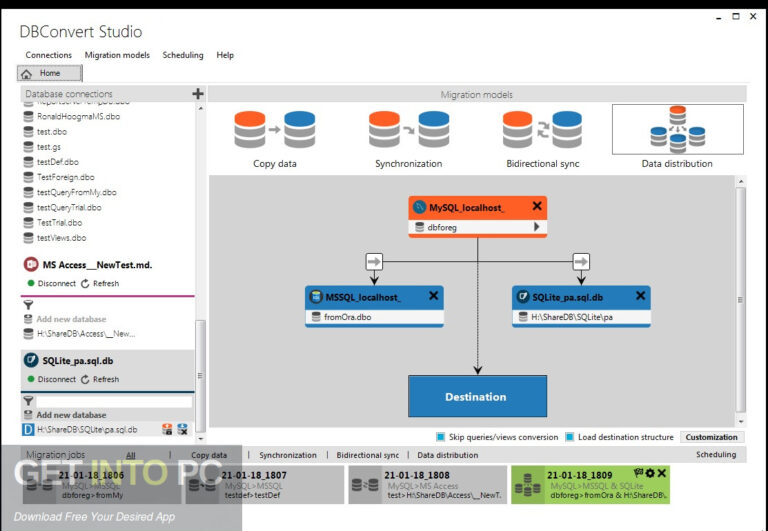Open the Connections menu
This screenshot has height=531, width=768.
48,55
